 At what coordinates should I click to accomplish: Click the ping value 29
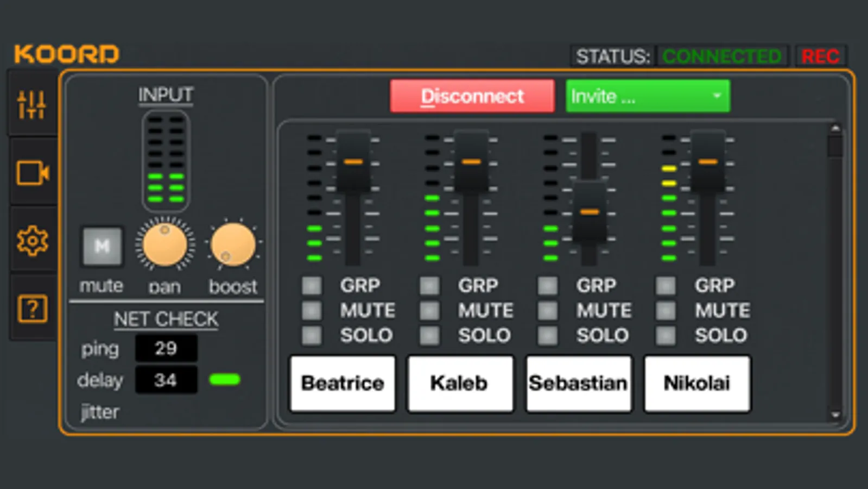[x=166, y=348]
